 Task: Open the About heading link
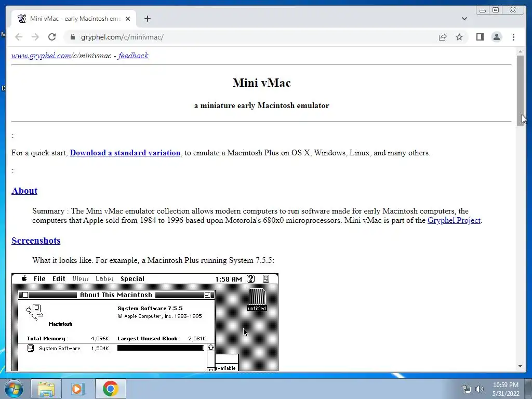click(x=24, y=191)
